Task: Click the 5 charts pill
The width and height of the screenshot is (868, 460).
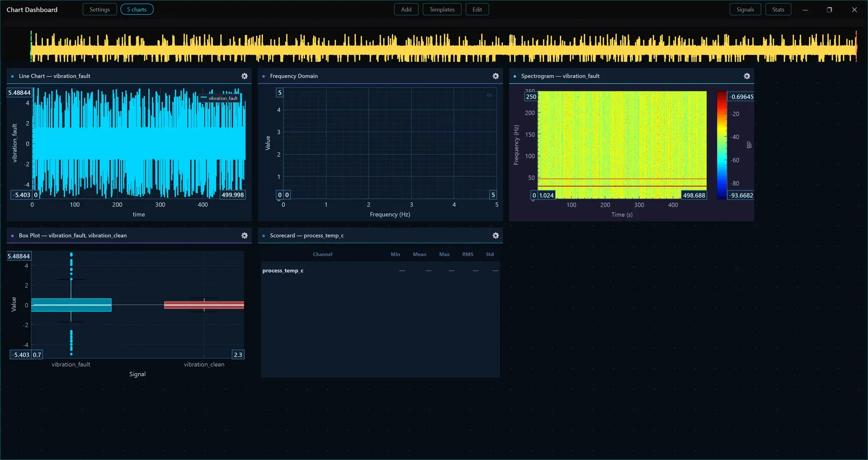Action: point(137,10)
